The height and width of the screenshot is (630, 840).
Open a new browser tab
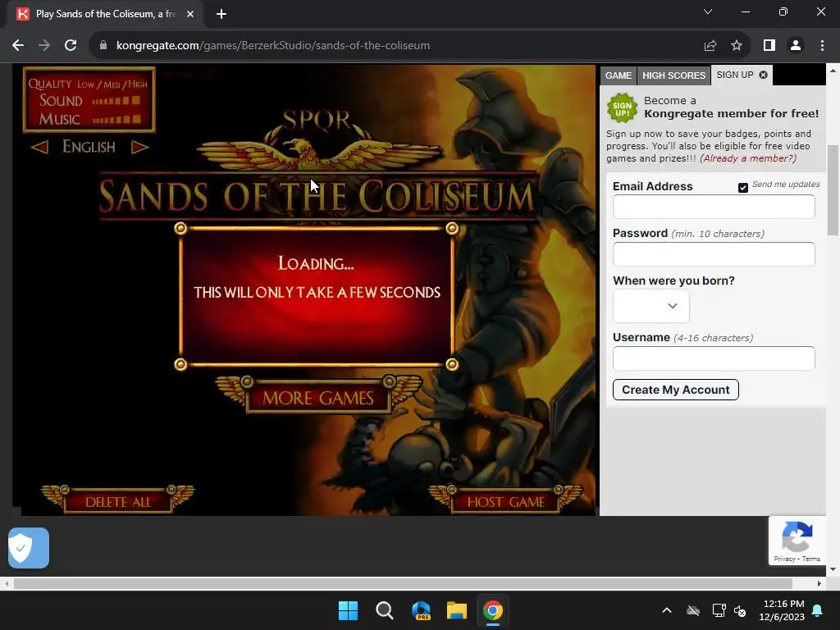point(221,14)
